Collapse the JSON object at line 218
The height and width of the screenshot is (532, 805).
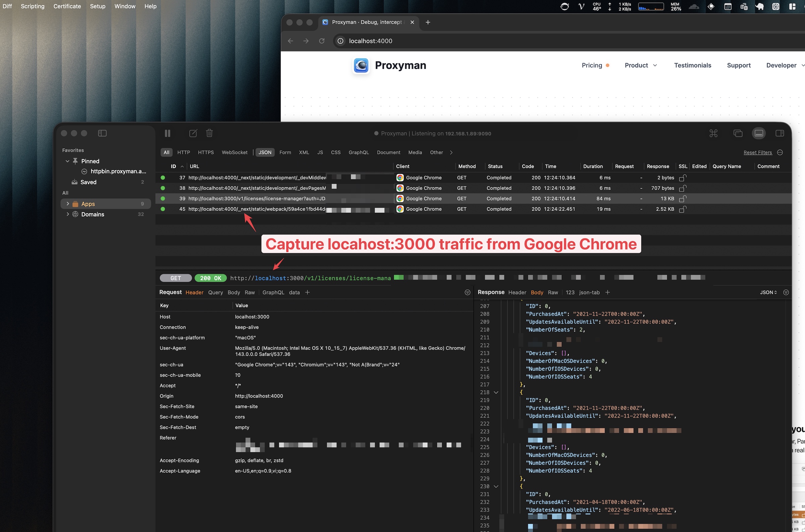pyautogui.click(x=496, y=392)
